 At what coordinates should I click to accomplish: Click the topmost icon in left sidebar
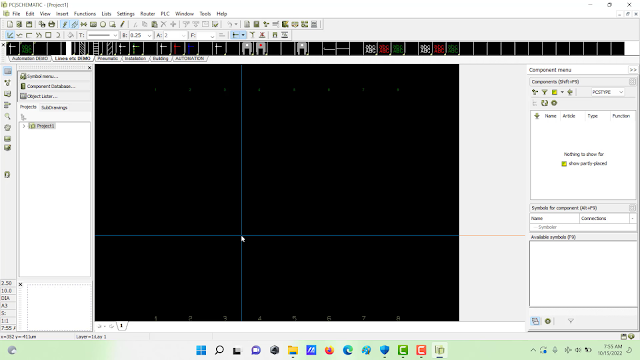7,71
